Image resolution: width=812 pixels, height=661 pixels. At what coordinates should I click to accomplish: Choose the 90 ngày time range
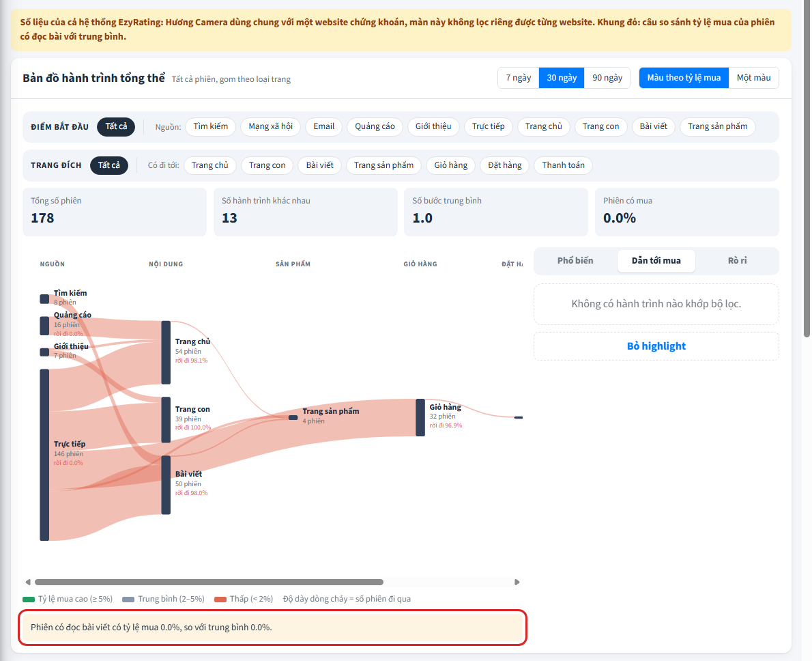click(607, 78)
